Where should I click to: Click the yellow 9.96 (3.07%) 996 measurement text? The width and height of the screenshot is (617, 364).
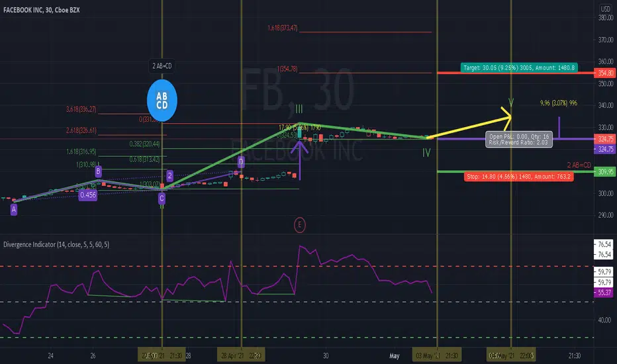pyautogui.click(x=559, y=103)
